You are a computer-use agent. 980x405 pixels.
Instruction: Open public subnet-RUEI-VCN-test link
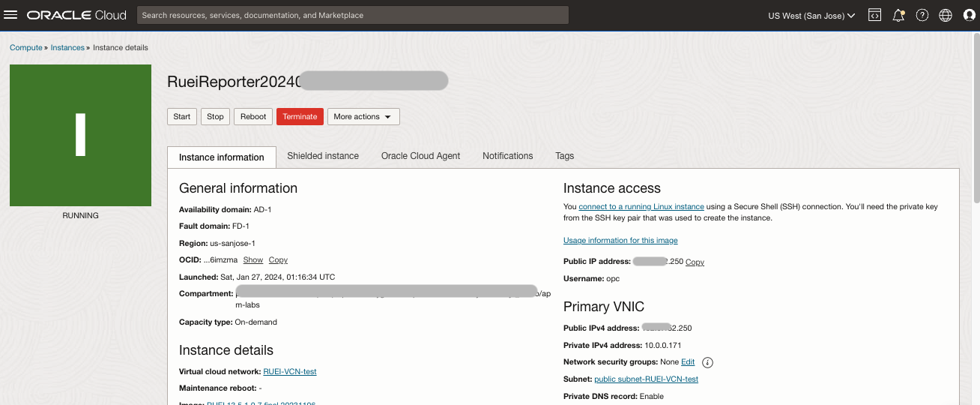[646, 379]
